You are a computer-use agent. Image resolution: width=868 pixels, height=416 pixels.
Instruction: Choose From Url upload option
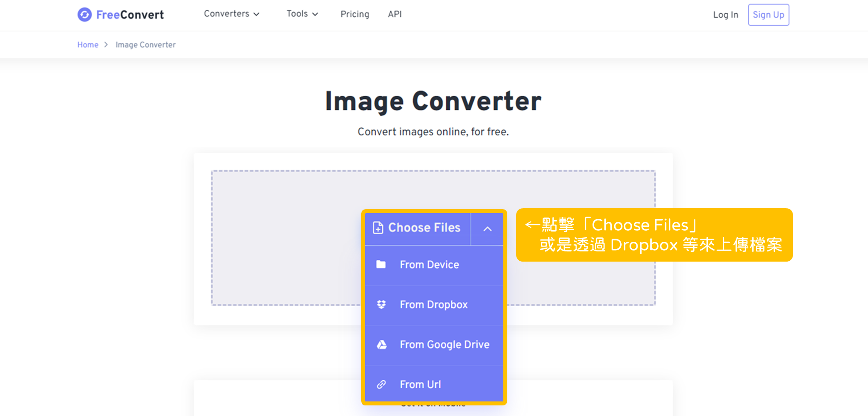point(420,384)
